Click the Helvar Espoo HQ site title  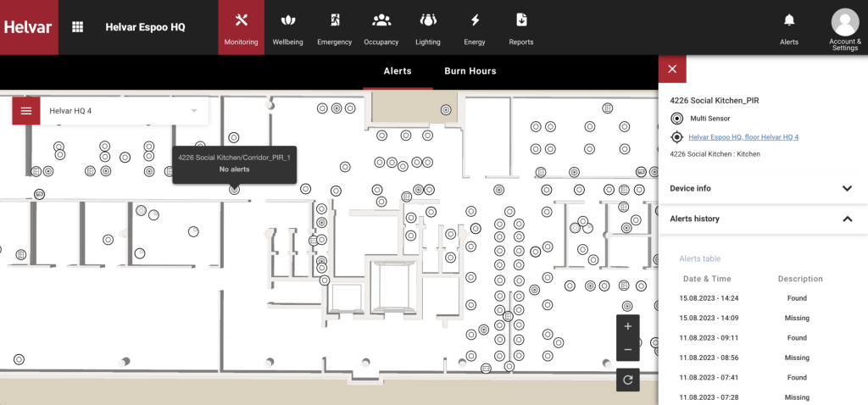click(145, 27)
